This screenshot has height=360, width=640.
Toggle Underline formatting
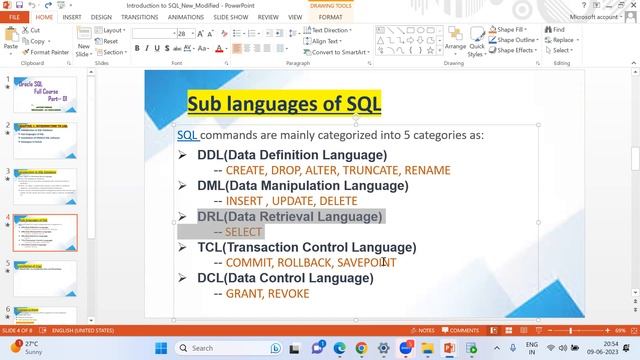click(x=157, y=49)
